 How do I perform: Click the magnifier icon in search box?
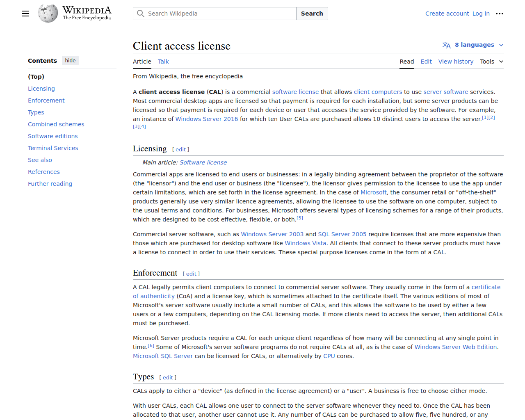point(141,14)
